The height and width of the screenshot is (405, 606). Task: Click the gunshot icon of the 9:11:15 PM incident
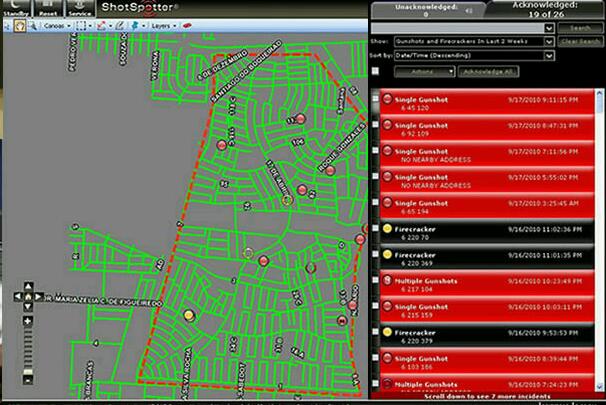click(387, 99)
